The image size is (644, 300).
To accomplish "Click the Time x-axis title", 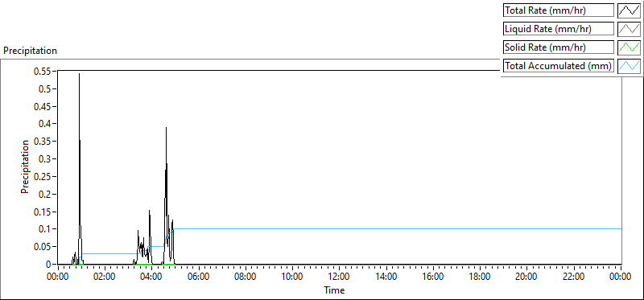I will click(x=334, y=290).
